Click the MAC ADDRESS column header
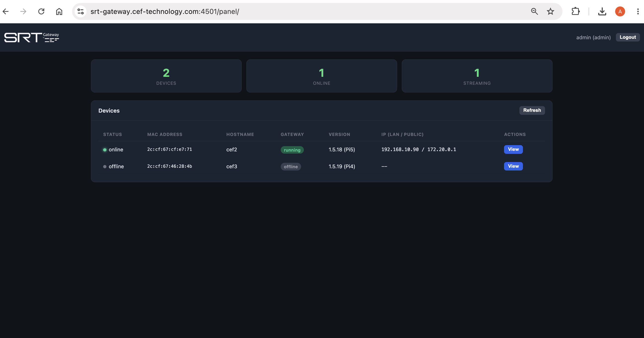This screenshot has height=338, width=644. (165, 134)
